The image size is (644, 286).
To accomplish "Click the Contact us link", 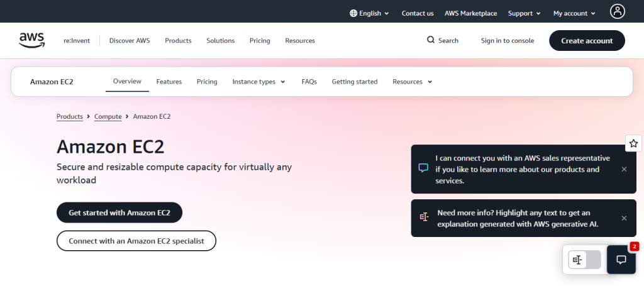I will click(418, 13).
